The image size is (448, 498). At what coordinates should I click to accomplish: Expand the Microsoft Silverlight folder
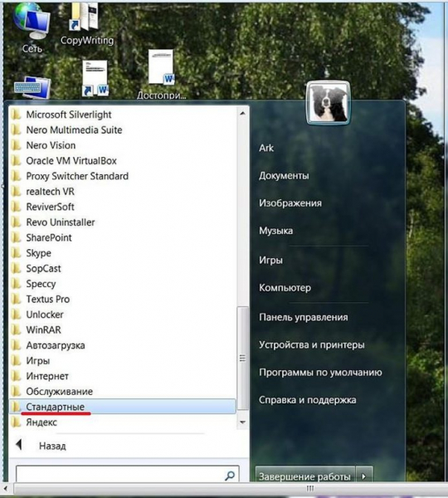pos(123,115)
